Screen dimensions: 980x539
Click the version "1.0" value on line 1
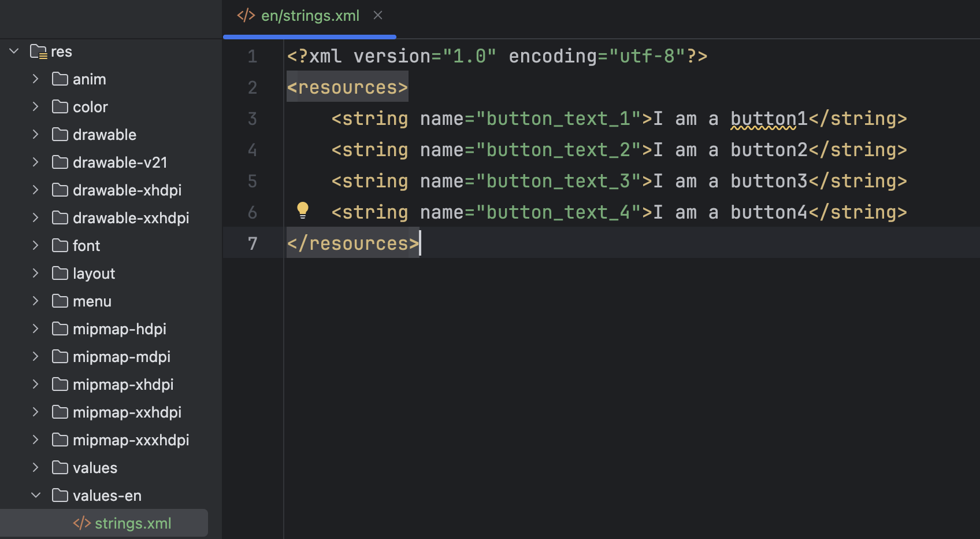pyautogui.click(x=470, y=56)
